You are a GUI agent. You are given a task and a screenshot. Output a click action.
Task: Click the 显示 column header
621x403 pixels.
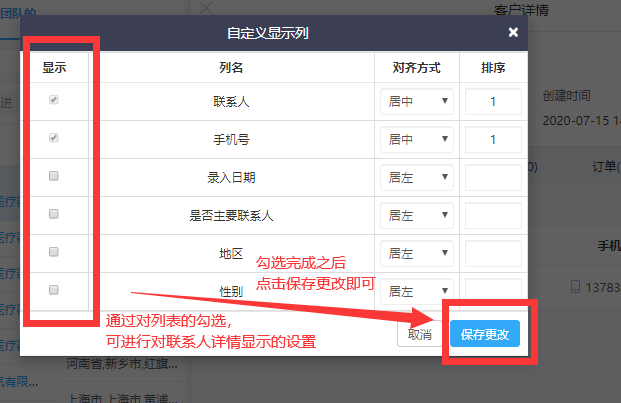54,68
